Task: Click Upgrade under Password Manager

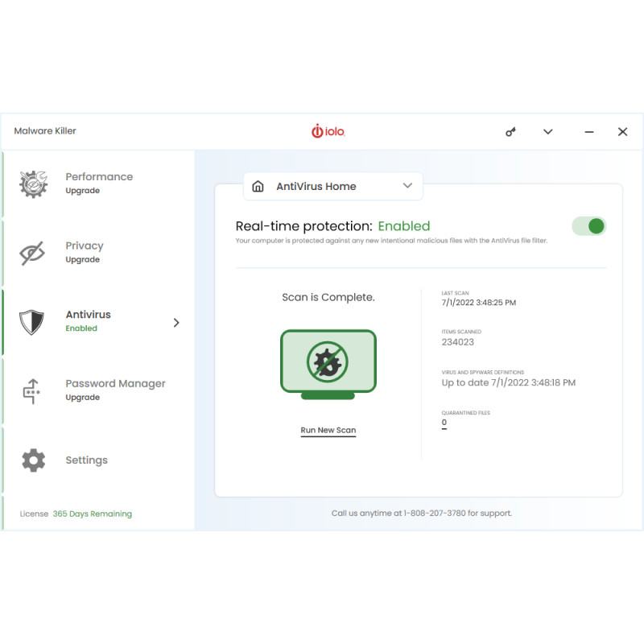Action: [x=83, y=398]
